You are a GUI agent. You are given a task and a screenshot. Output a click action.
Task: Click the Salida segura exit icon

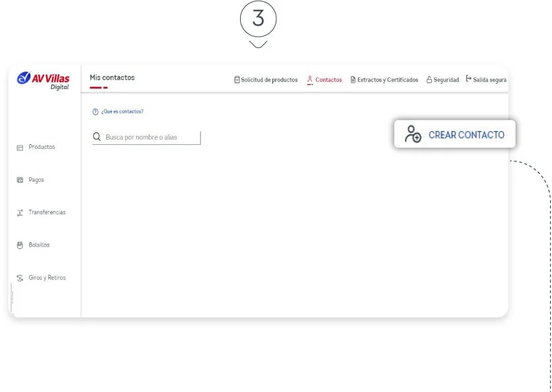click(468, 79)
